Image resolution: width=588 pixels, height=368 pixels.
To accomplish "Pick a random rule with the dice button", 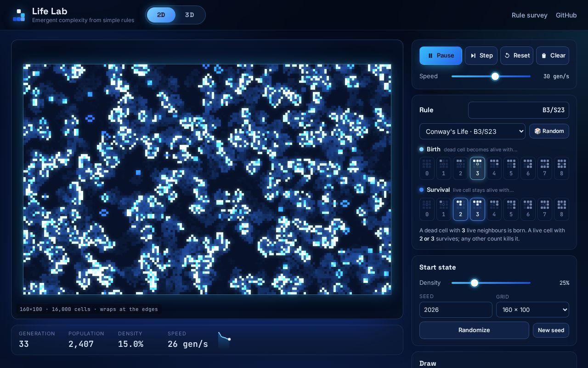I will 549,131.
